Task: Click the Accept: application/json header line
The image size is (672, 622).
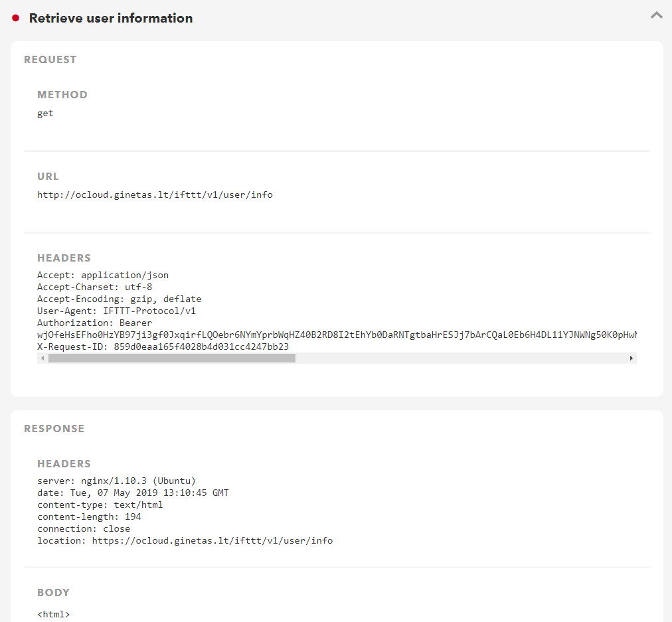Action: [x=103, y=275]
